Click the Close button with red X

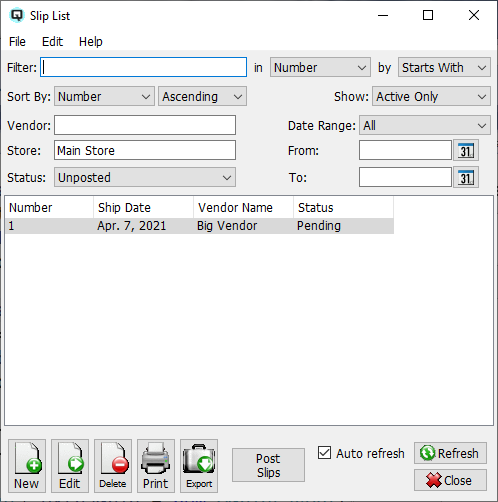click(x=450, y=480)
